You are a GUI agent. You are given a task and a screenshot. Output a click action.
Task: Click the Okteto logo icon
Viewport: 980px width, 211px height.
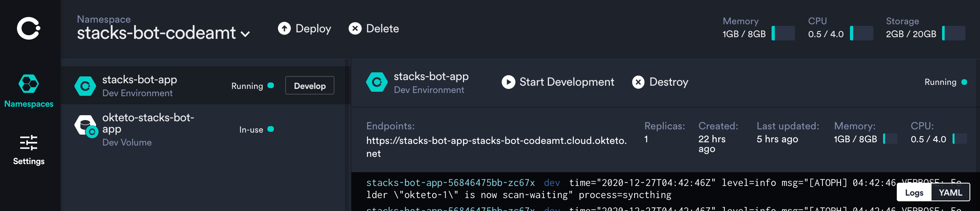point(29,28)
